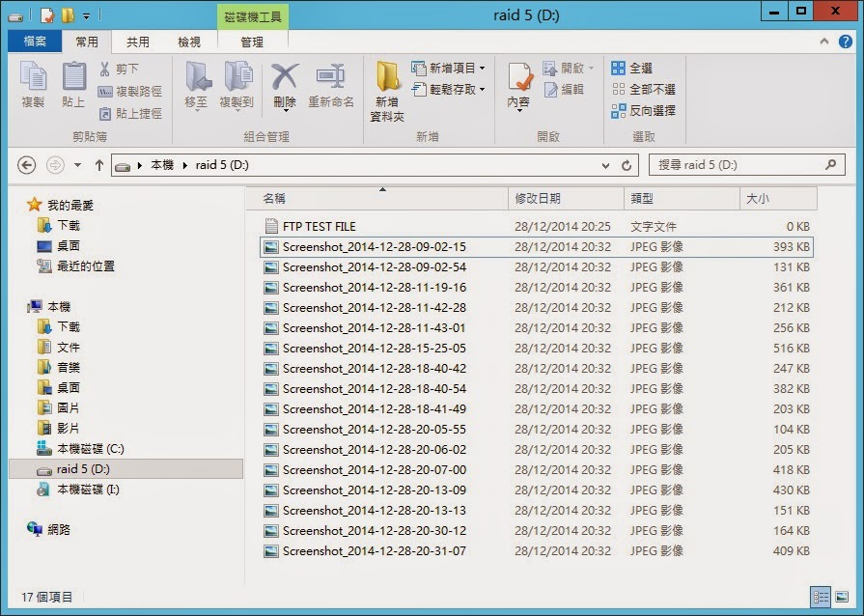Click the search magnifier icon
Screen dimensions: 864x616
coord(830,164)
